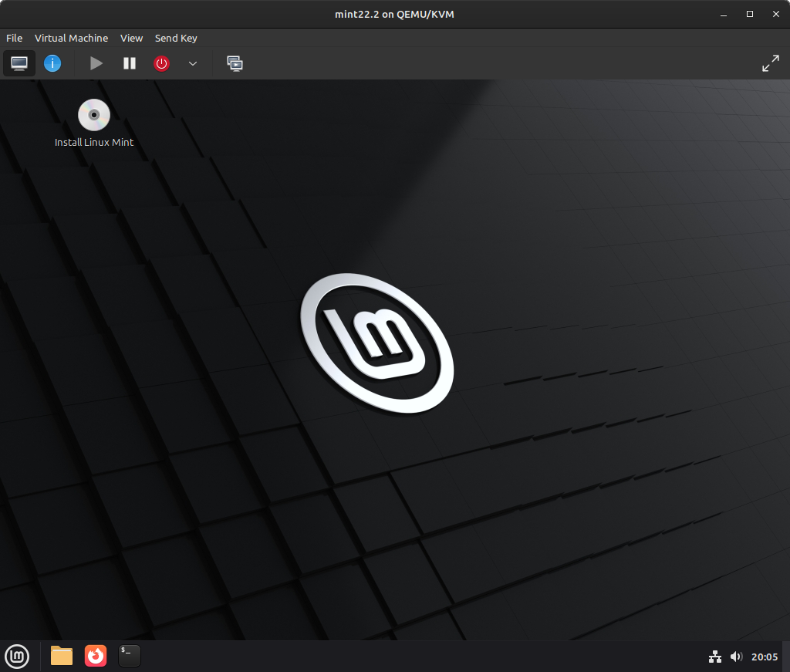Viewport: 790px width, 672px height.
Task: Open the network connections tray icon
Action: tap(715, 657)
